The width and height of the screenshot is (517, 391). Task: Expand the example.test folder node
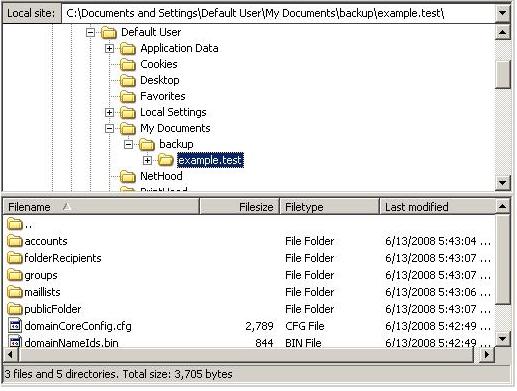(147, 161)
